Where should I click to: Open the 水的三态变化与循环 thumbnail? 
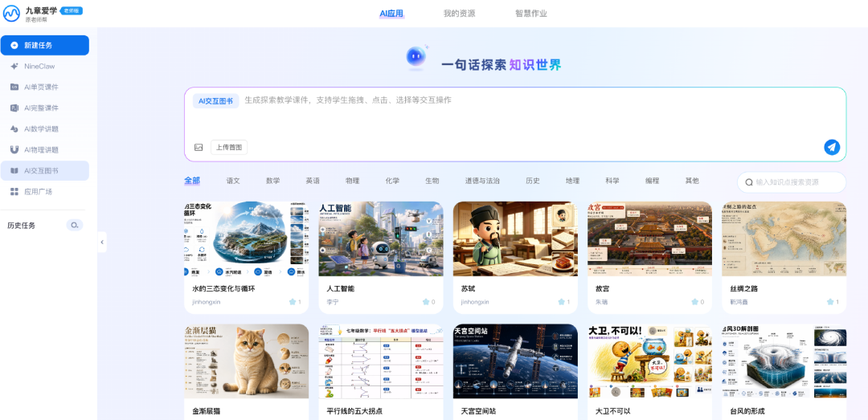tap(247, 239)
